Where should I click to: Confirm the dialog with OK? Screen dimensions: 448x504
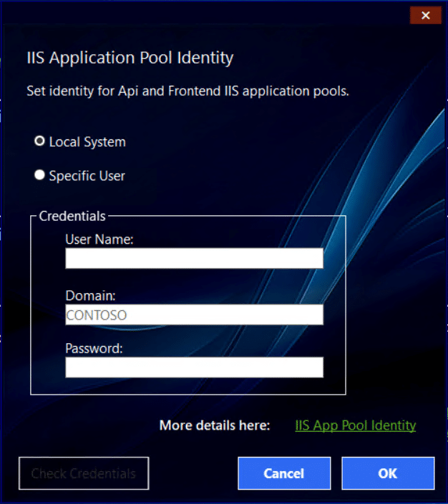click(x=388, y=473)
